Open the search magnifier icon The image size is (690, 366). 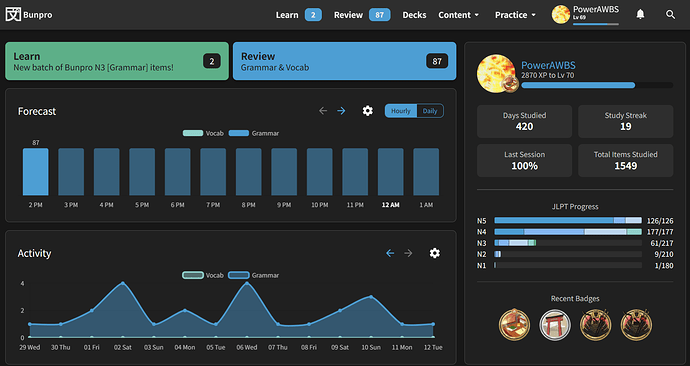(670, 15)
